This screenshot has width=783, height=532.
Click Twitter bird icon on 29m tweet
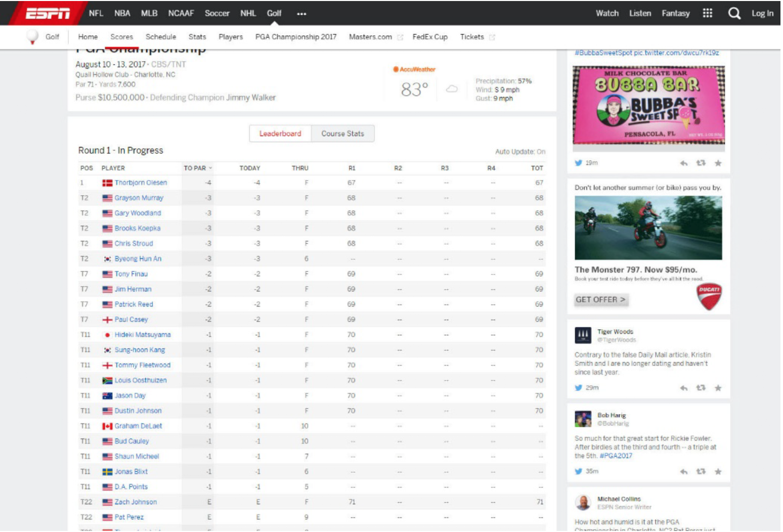point(580,388)
